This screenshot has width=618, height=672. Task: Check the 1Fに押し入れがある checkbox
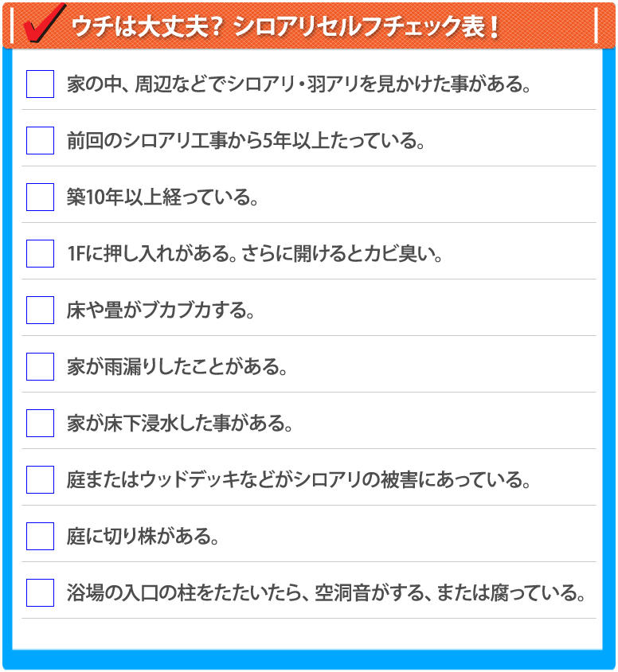40,253
